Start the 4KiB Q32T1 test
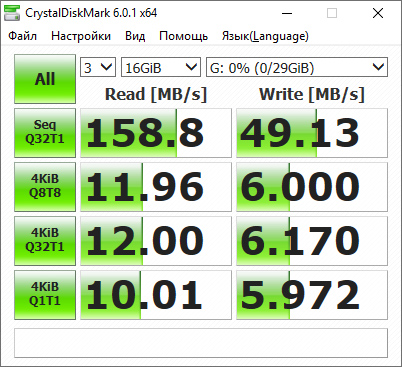 [x=45, y=241]
